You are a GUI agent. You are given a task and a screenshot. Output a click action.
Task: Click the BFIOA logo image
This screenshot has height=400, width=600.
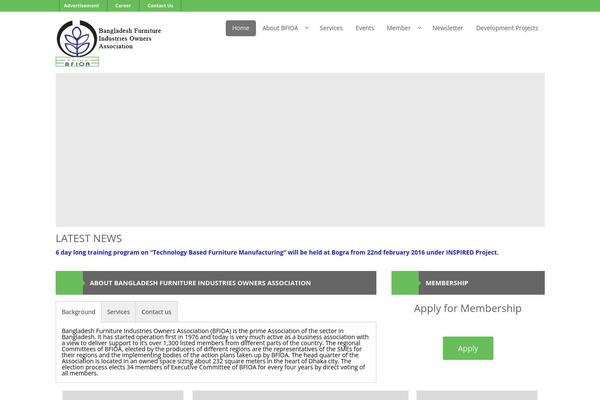pos(77,44)
